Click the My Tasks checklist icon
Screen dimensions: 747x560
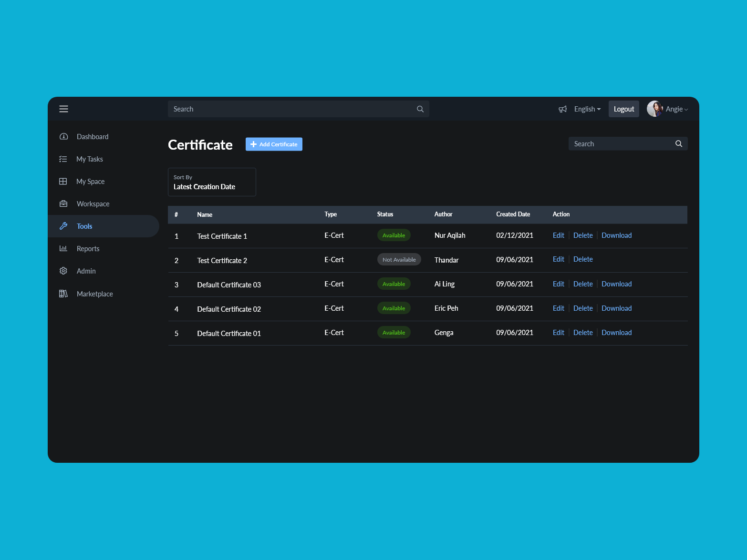(63, 159)
